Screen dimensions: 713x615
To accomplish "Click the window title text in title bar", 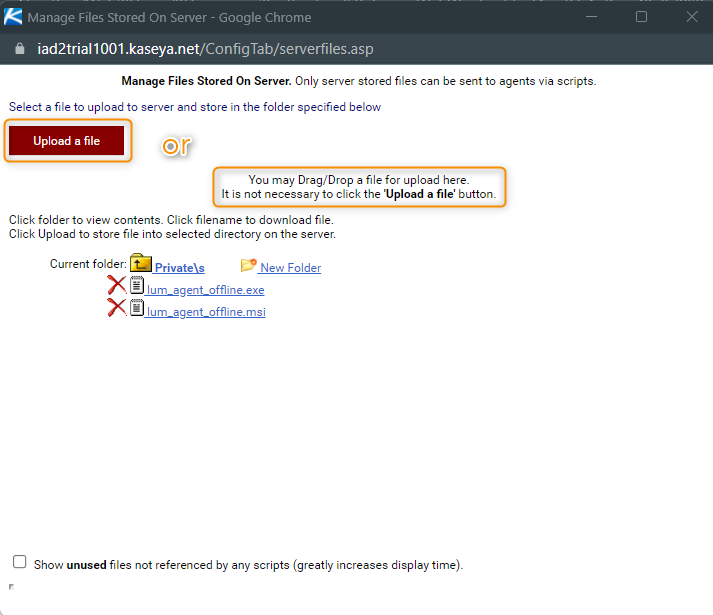I will [x=169, y=17].
